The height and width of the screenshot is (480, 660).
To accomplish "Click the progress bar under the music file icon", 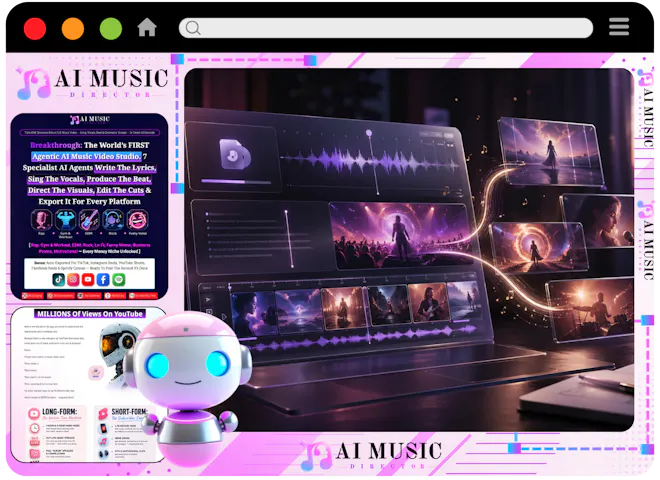I will [236, 182].
